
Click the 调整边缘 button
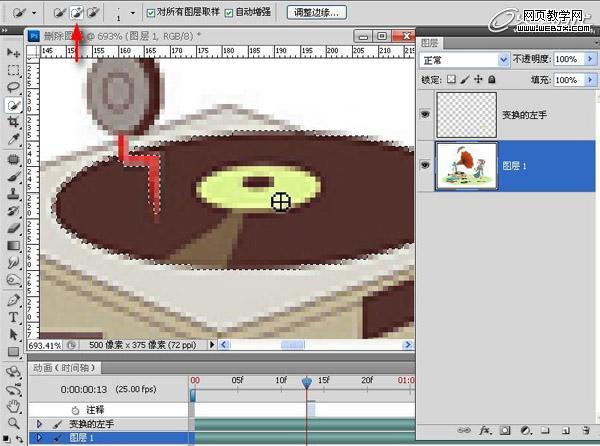316,13
